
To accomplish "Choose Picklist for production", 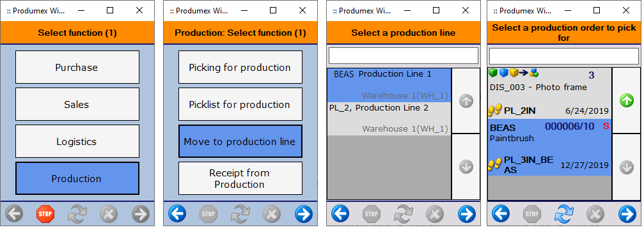I will [240, 104].
